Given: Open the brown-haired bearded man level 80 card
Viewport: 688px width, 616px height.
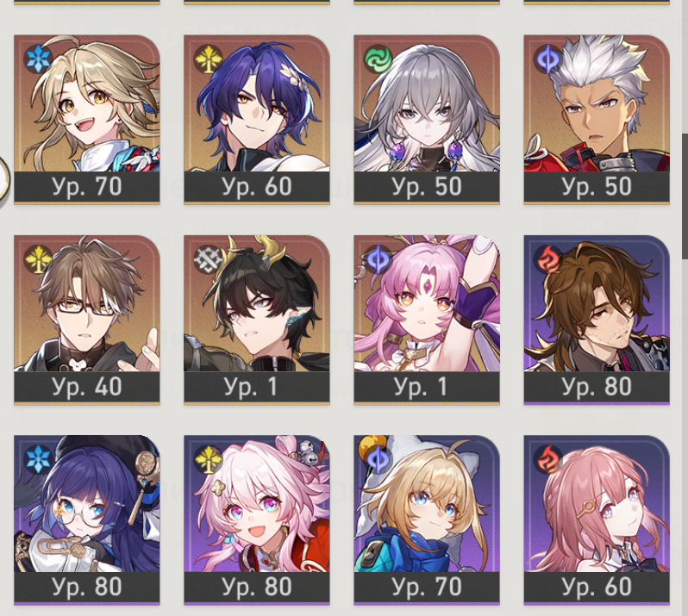Looking at the screenshot, I should pyautogui.click(x=597, y=320).
